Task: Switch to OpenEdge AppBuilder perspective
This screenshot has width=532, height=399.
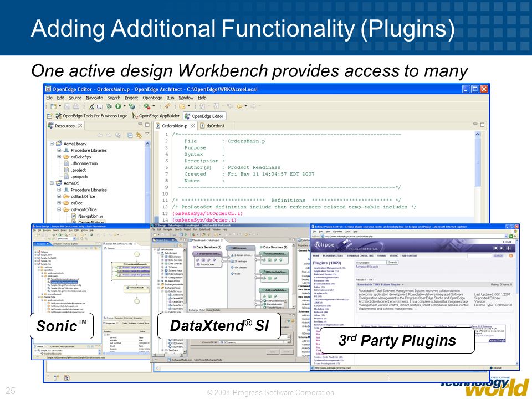Action: (x=156, y=116)
